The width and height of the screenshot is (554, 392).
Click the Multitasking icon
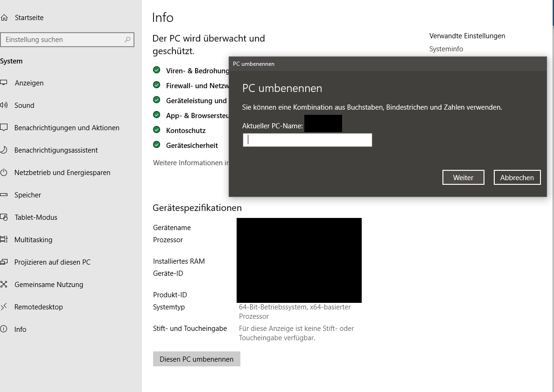point(4,239)
